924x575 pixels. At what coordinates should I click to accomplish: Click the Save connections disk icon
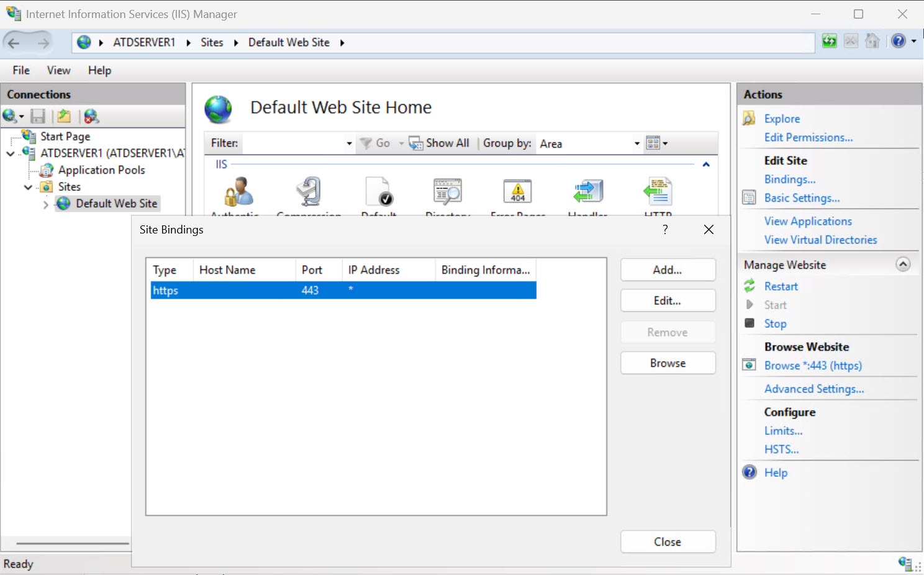(38, 116)
